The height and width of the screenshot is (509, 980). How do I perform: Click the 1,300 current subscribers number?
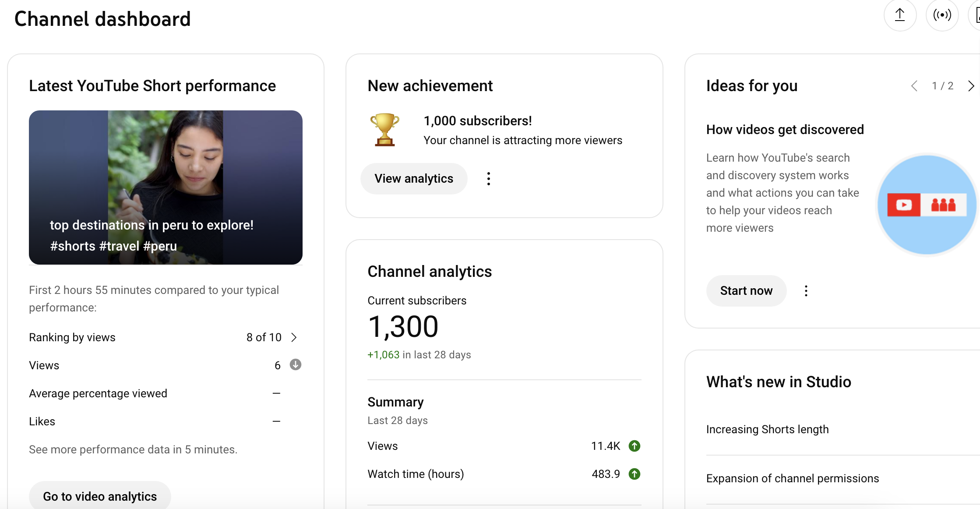[x=403, y=327]
